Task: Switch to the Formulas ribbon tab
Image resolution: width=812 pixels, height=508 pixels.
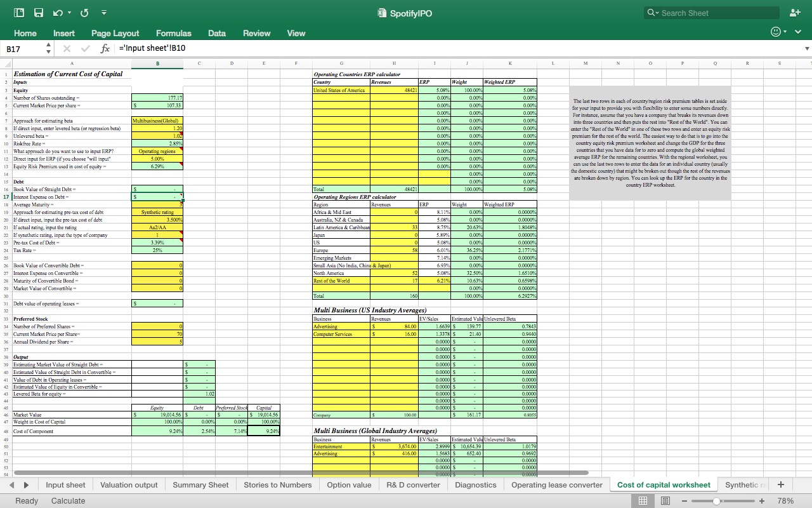Action: click(173, 33)
